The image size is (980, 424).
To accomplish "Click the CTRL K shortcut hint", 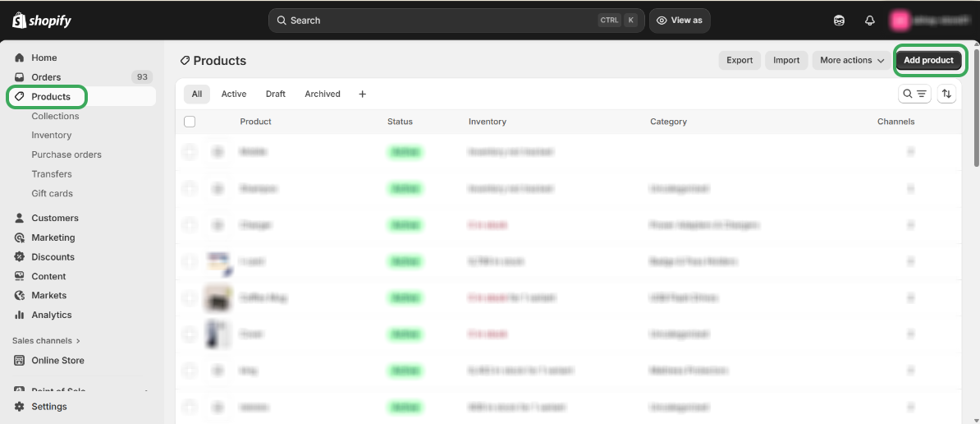I will pos(617,21).
